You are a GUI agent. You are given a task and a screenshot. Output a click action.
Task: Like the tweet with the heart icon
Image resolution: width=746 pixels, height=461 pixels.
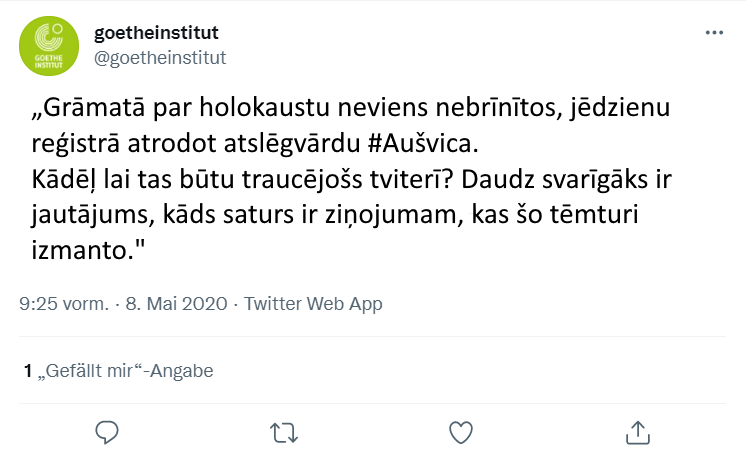coord(460,432)
